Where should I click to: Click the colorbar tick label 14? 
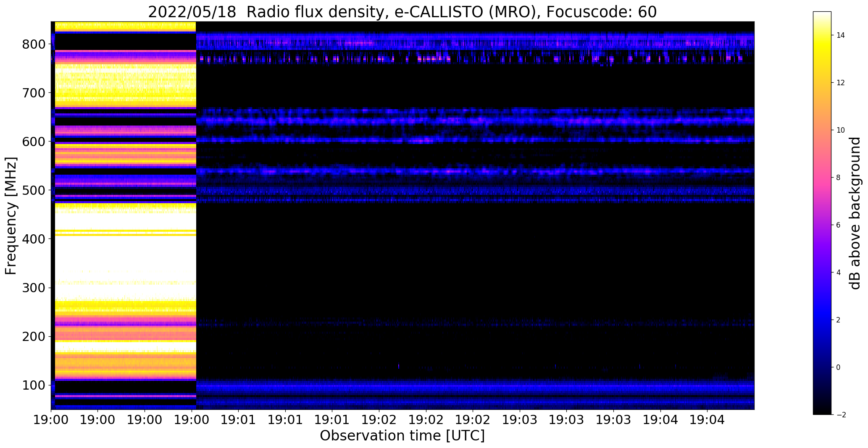coord(841,35)
